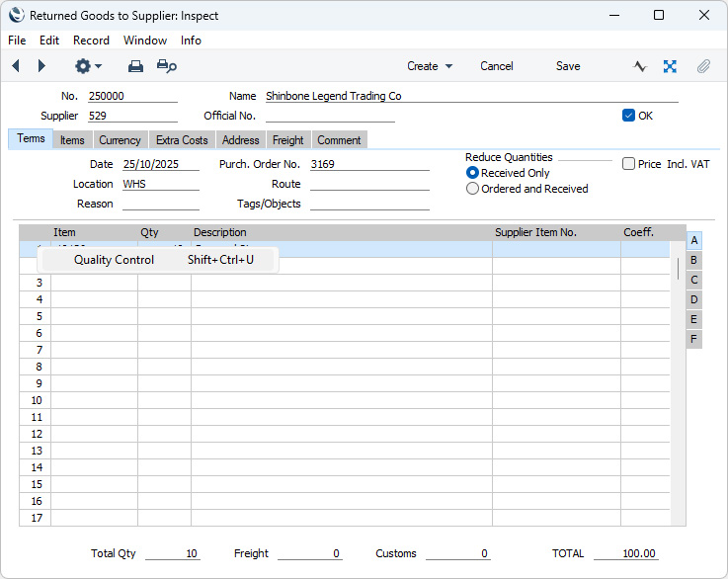Screen dimensions: 728x579
Task: Switch to the Address tab
Action: [240, 140]
